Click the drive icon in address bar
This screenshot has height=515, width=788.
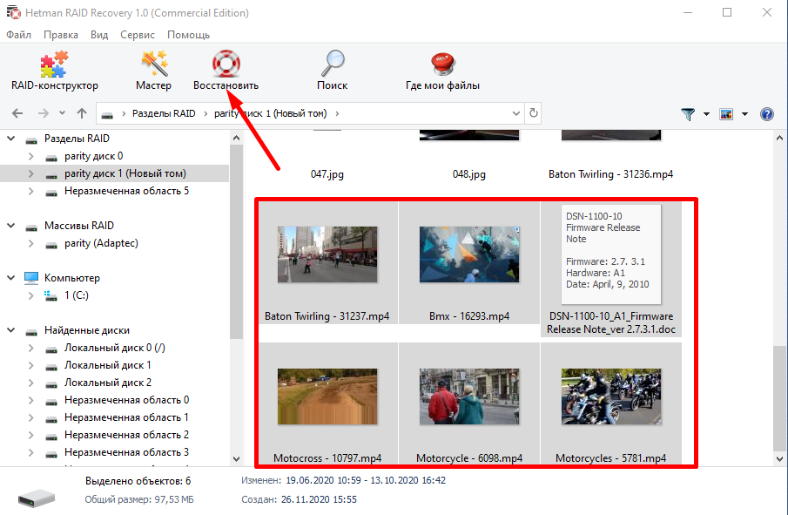pyautogui.click(x=107, y=115)
